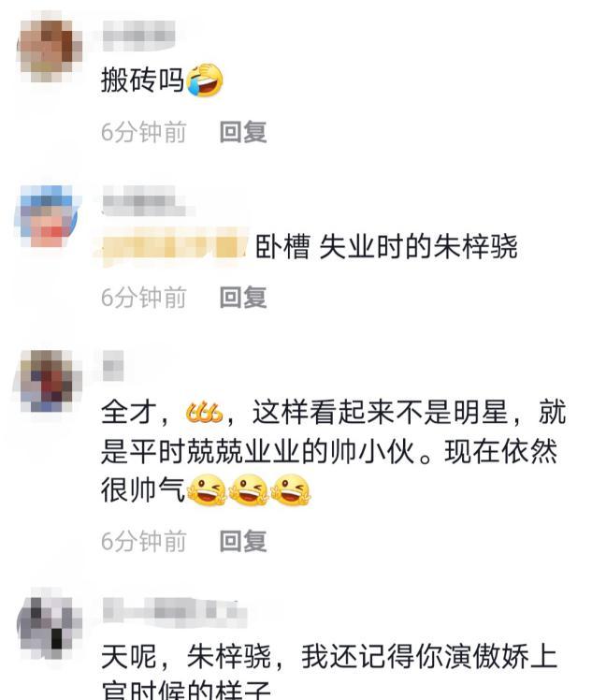The width and height of the screenshot is (592, 700).
Task: Tap the 6分钟前 timestamp under 搬砖吗
Action: click(144, 132)
